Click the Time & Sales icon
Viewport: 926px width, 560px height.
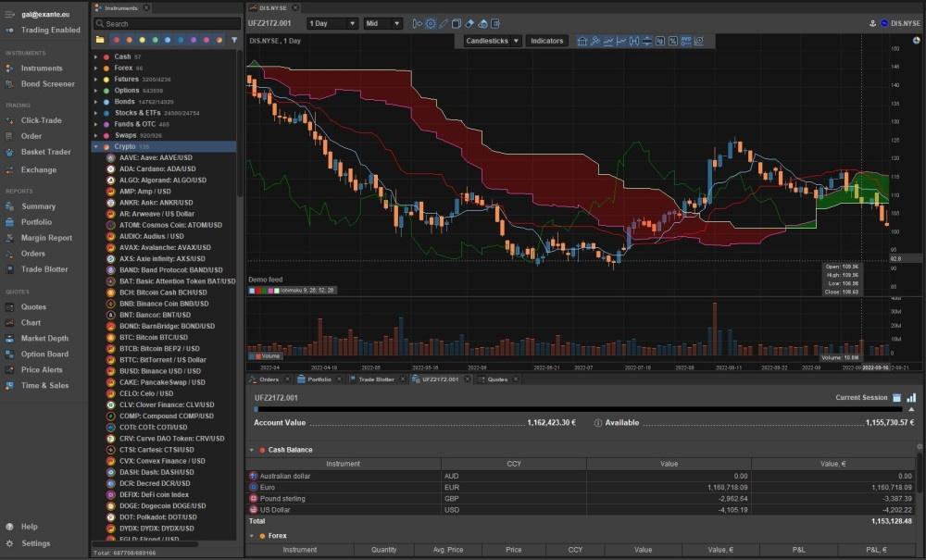[9, 385]
